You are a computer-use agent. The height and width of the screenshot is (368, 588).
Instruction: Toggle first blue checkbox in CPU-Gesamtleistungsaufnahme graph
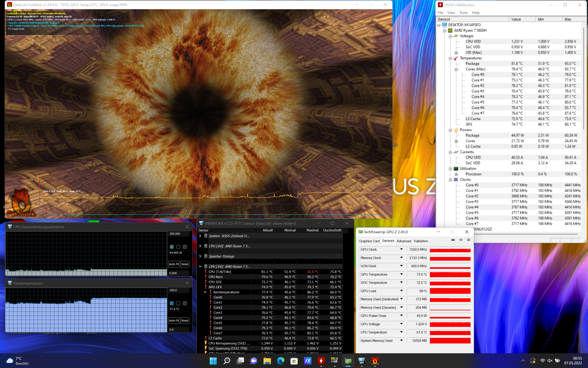[x=171, y=247]
